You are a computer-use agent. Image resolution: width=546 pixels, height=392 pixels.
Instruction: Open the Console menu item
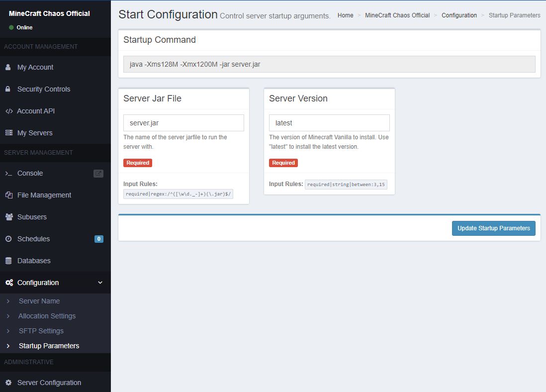[x=30, y=173]
